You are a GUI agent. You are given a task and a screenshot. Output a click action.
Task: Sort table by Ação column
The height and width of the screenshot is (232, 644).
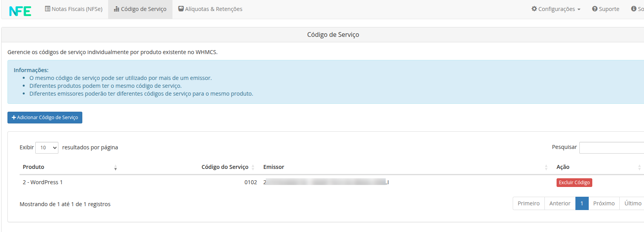coord(598,167)
